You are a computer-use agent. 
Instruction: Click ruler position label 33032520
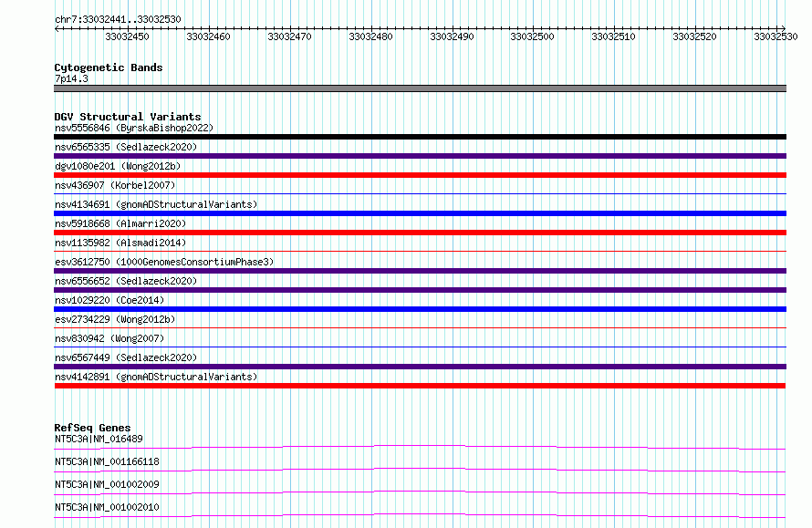(695, 36)
